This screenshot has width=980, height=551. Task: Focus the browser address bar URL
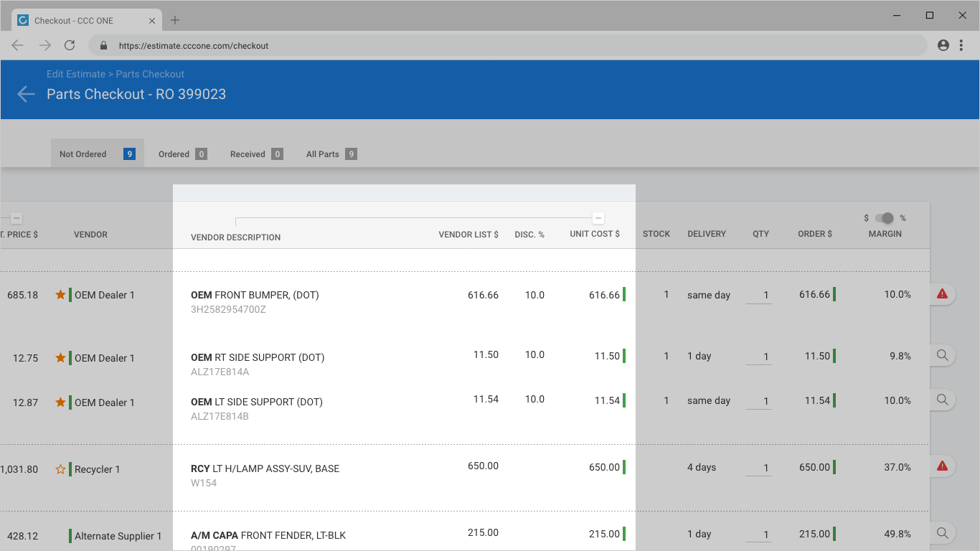click(x=194, y=45)
